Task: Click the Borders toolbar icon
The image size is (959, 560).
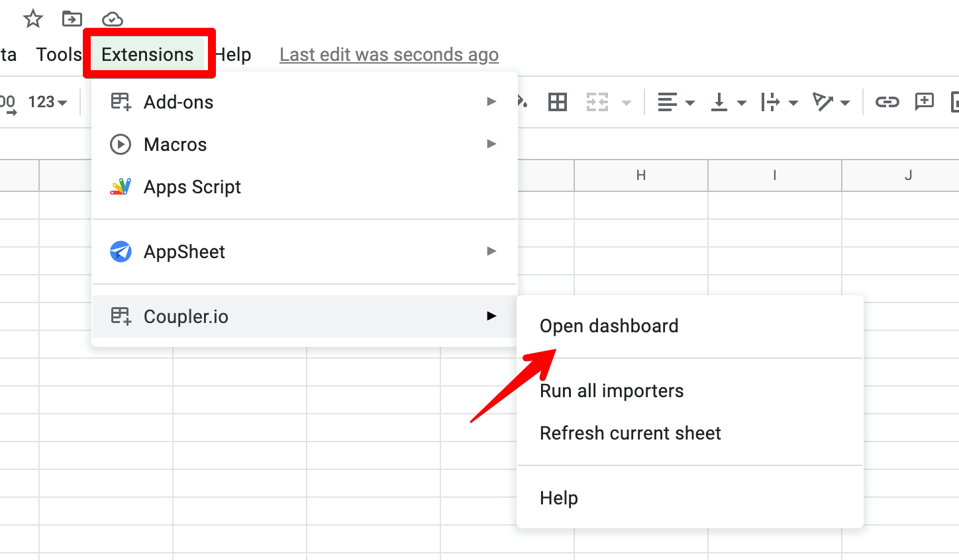Action: [x=558, y=102]
